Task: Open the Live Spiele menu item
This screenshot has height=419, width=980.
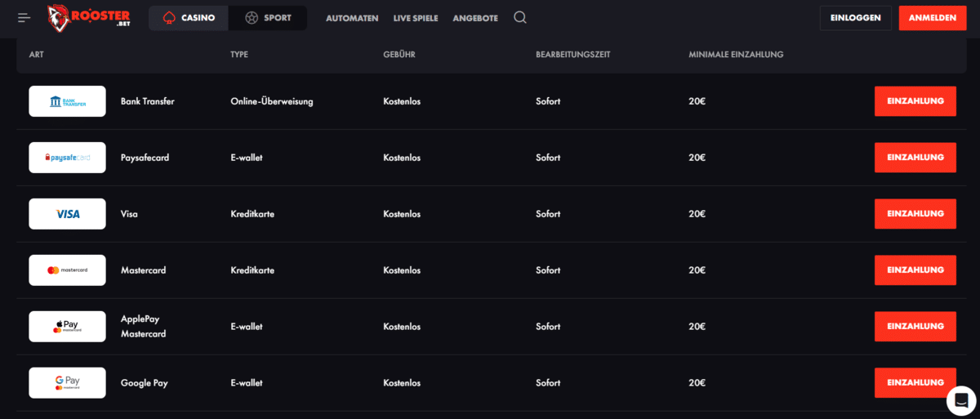Action: pyautogui.click(x=415, y=18)
